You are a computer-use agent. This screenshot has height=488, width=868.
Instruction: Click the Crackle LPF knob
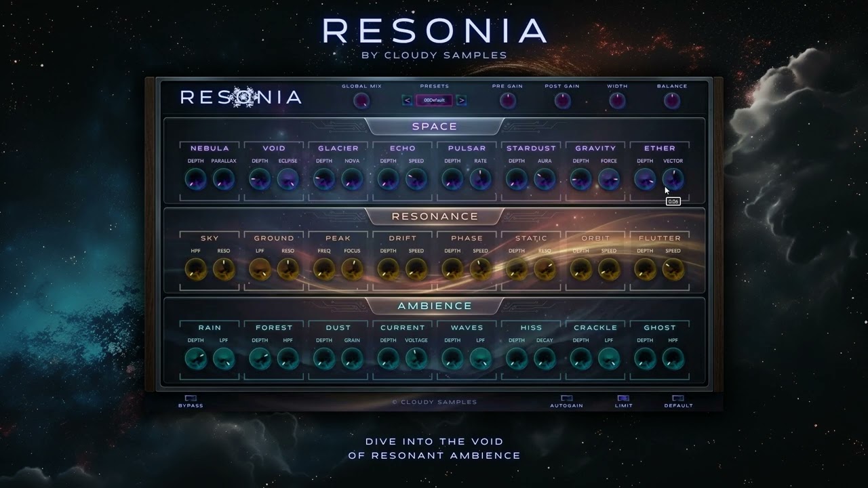(609, 359)
